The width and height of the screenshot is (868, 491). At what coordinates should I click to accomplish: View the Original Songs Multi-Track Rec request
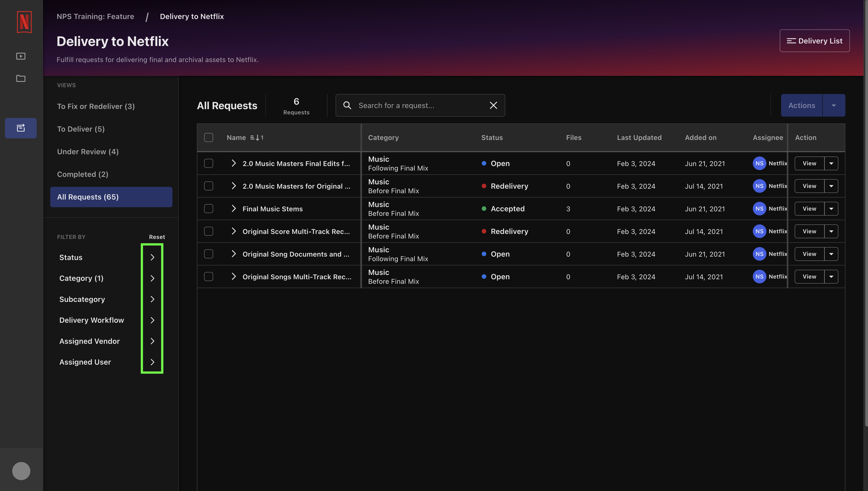tap(809, 277)
